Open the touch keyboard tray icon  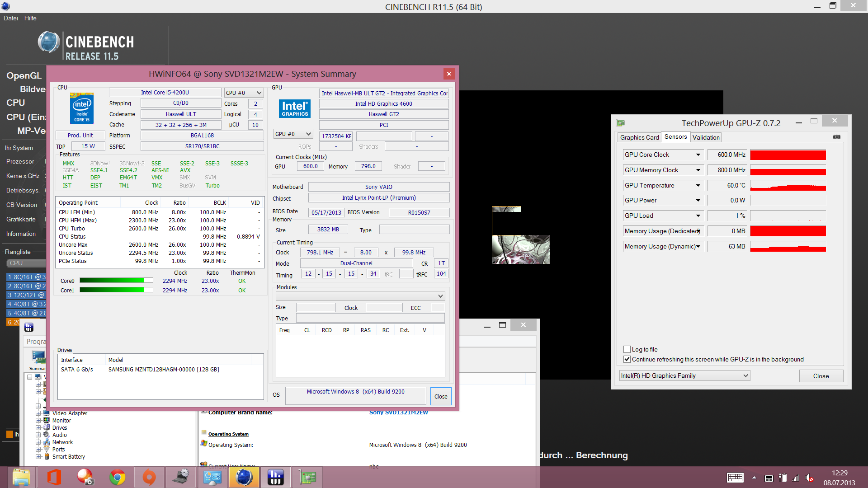[735, 478]
